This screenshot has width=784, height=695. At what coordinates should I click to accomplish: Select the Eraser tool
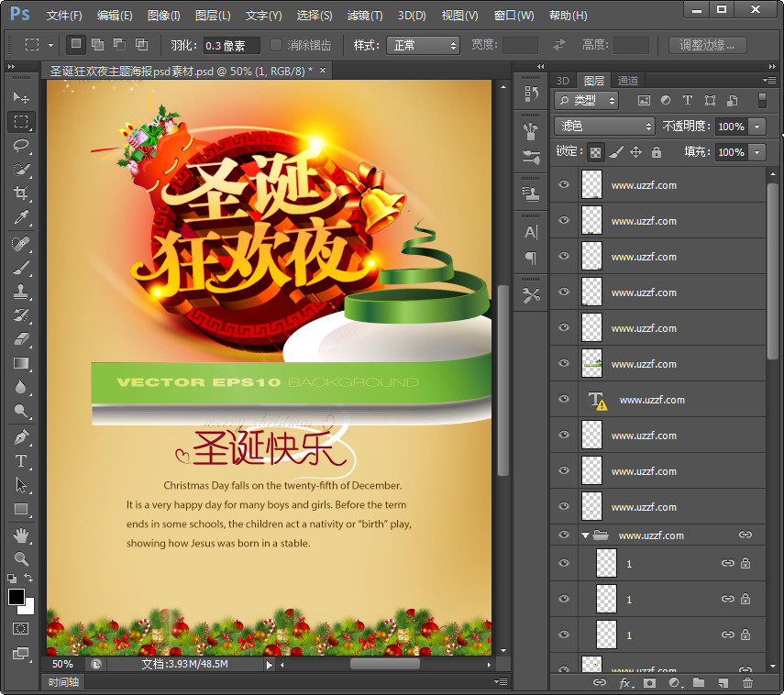(21, 339)
